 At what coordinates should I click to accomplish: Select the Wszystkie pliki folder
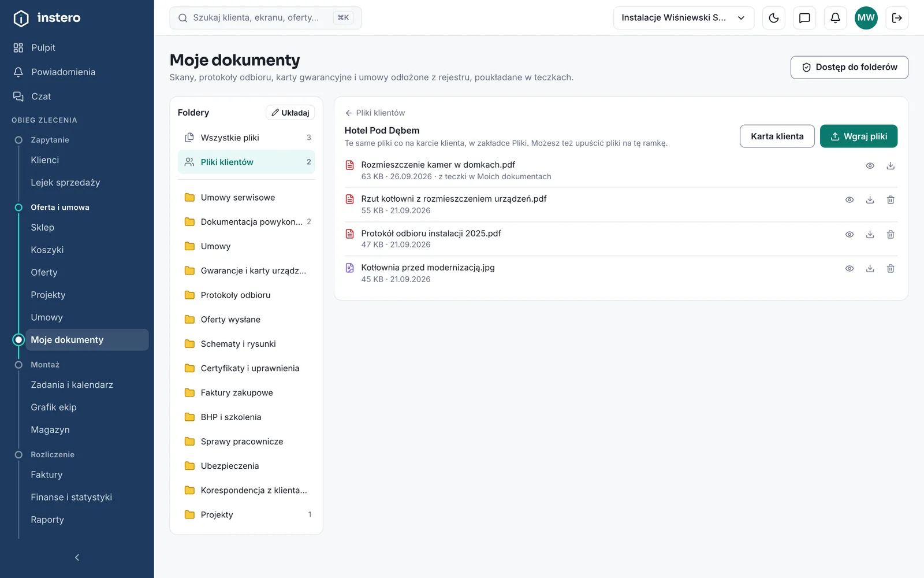pos(247,138)
